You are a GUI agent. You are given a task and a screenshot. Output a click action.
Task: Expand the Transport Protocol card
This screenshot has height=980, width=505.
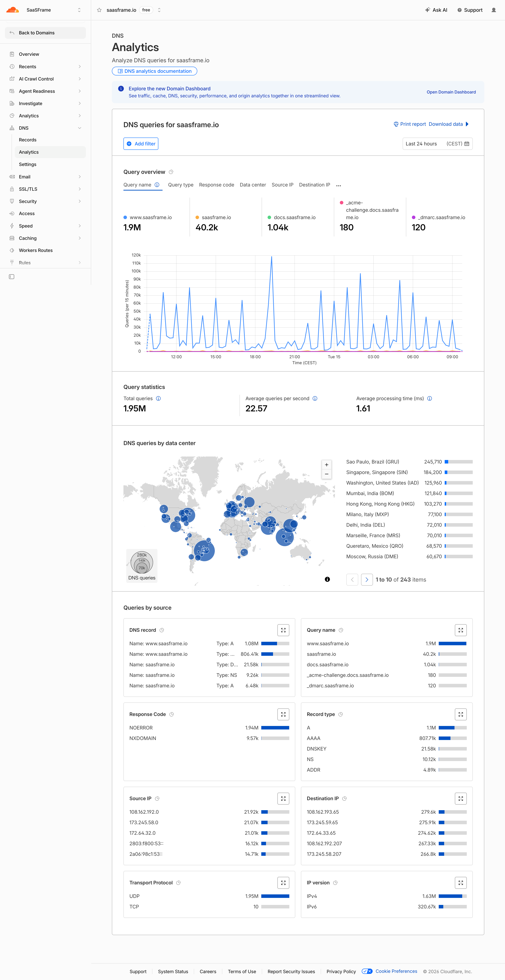click(x=283, y=883)
